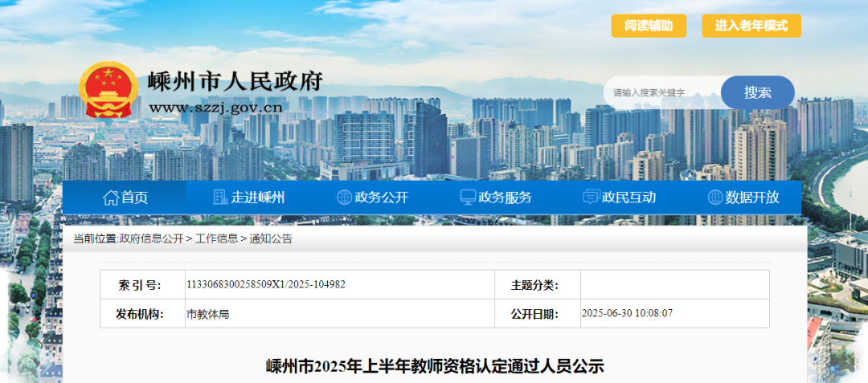Select 通知公告 in the breadcrumb path
The image size is (868, 383).
tap(271, 238)
